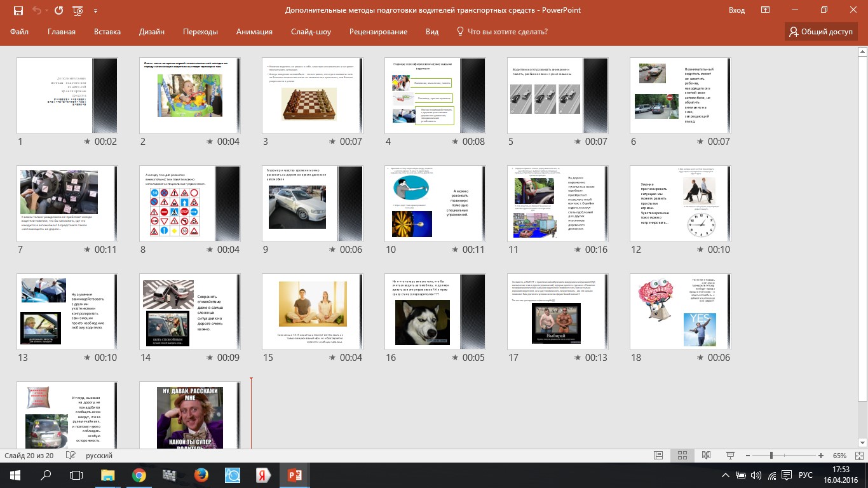
Task: Click the zoom slider handle
Action: pyautogui.click(x=771, y=456)
